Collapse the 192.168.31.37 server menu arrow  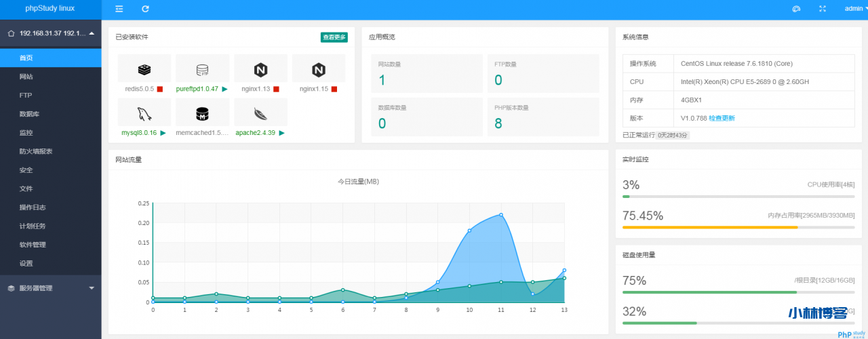click(91, 33)
